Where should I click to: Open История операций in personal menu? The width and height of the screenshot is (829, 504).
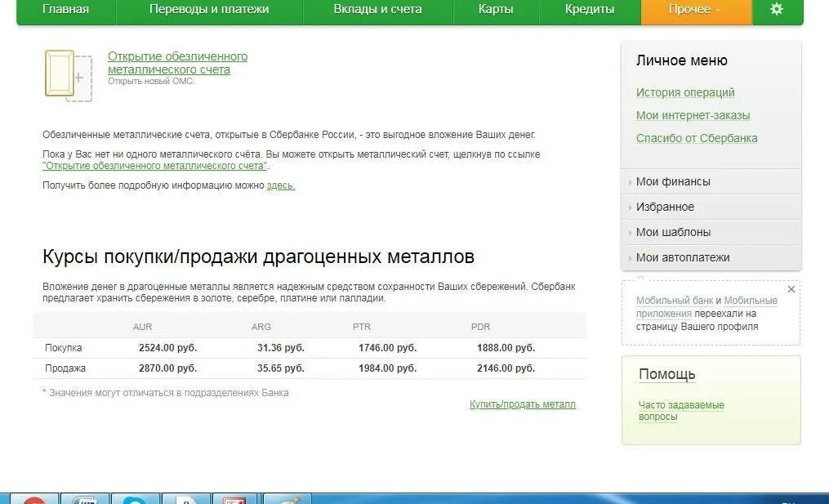(x=684, y=92)
